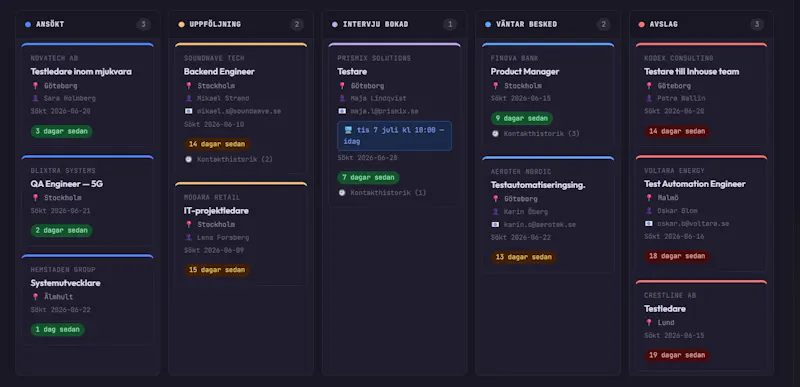
Task: Click the karin.o@aerotek.se email address
Action: point(540,224)
